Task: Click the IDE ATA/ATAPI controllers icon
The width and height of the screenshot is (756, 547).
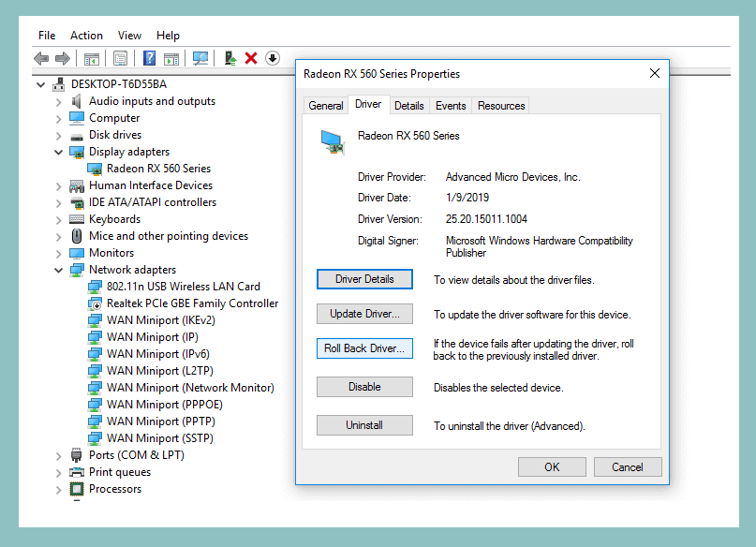Action: 77,202
